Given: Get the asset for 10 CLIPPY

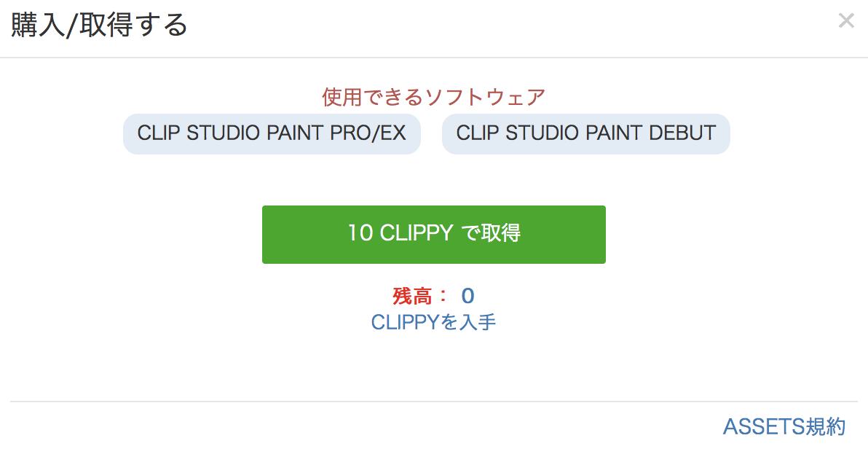Looking at the screenshot, I should 433,234.
